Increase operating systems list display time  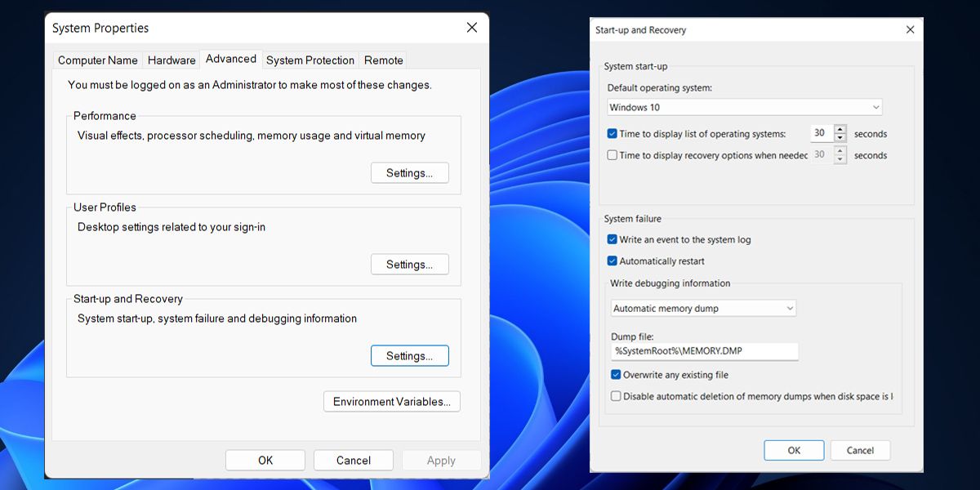(x=840, y=129)
